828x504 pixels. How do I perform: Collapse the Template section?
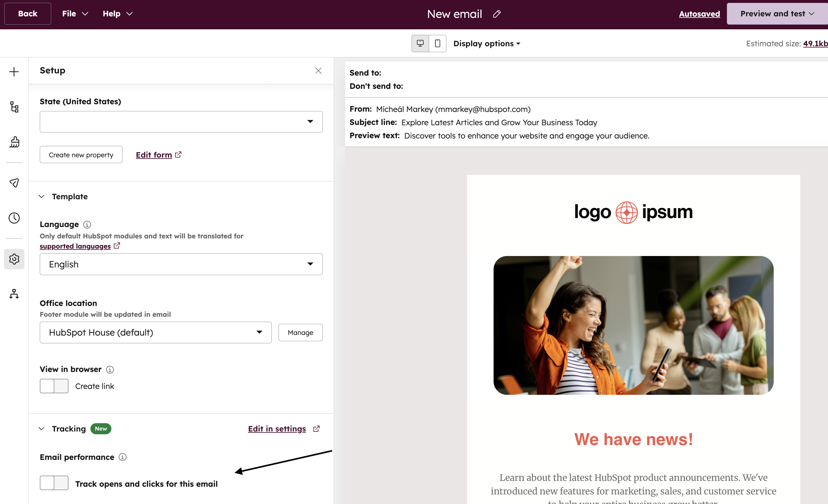coord(41,196)
